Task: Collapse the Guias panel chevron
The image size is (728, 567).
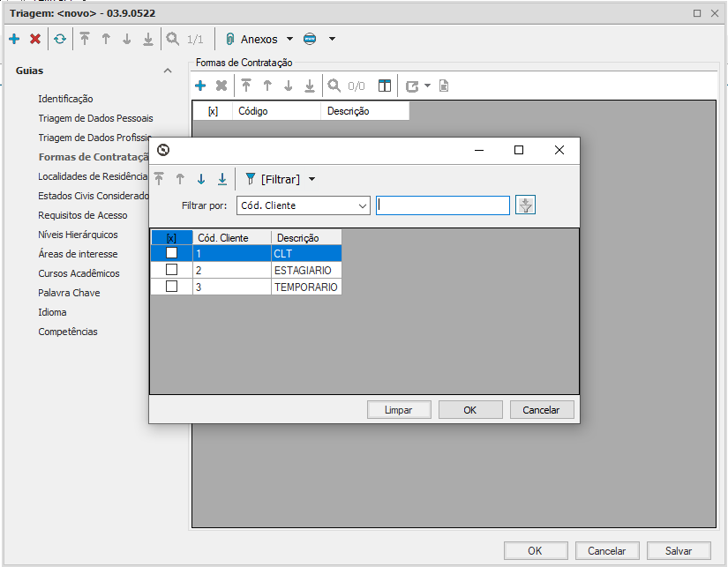Action: coord(168,71)
